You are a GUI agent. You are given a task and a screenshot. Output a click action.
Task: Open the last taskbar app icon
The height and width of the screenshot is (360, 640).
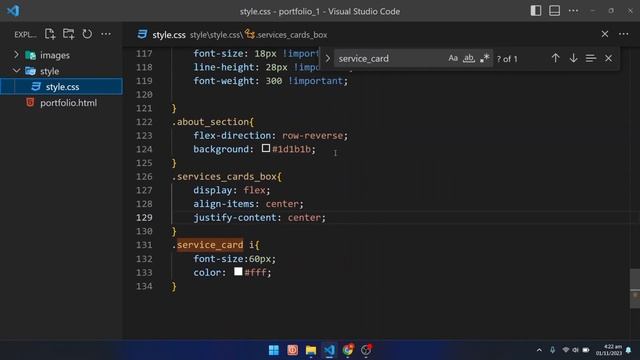[x=367, y=350]
